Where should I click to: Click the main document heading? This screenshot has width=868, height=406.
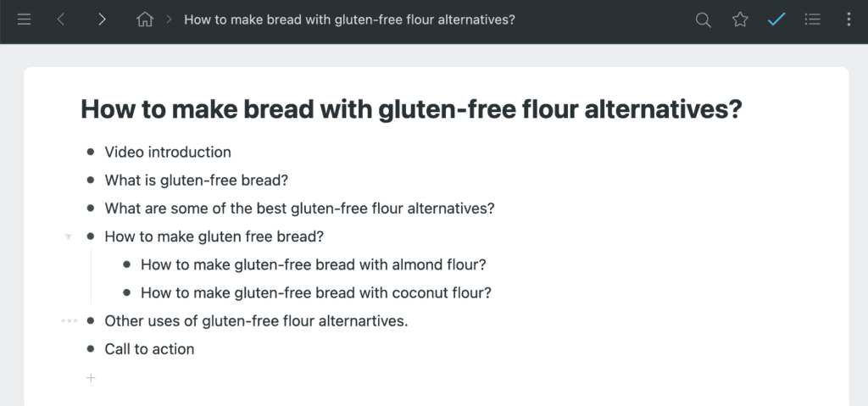tap(411, 109)
